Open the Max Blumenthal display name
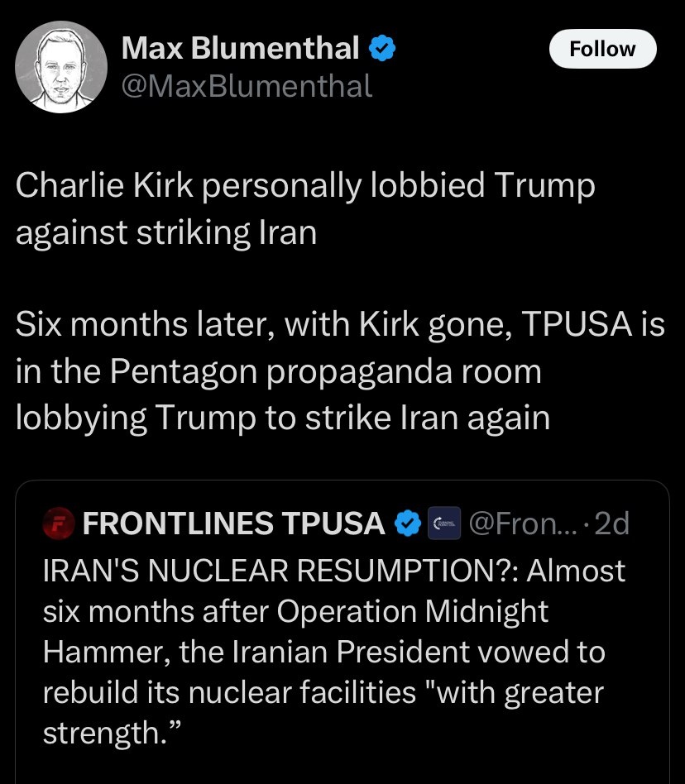Image resolution: width=685 pixels, height=784 pixels. click(240, 50)
